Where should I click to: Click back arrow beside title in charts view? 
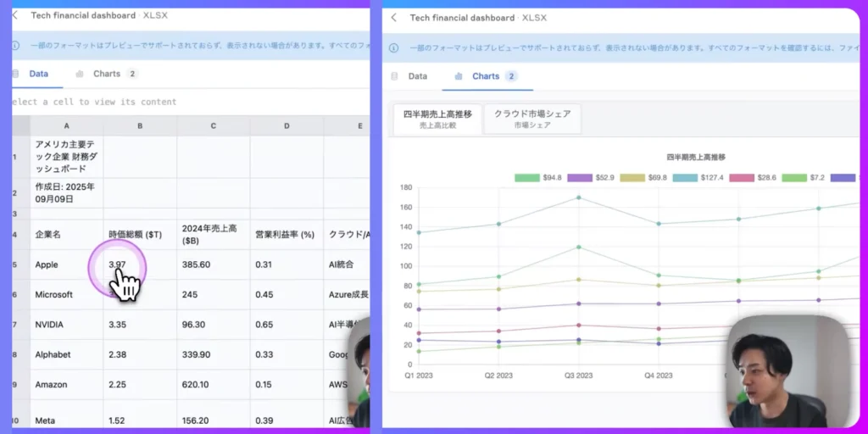393,18
